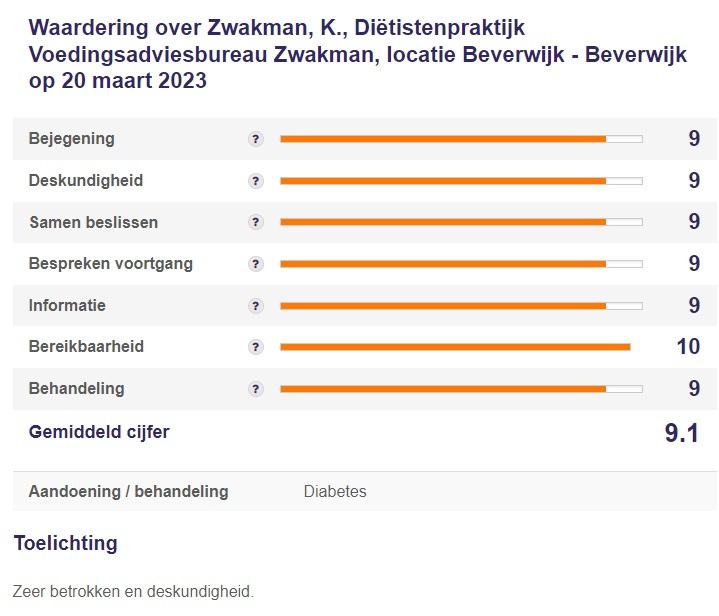Image resolution: width=719 pixels, height=616 pixels.
Task: Click the review title heading text
Action: coord(358,54)
